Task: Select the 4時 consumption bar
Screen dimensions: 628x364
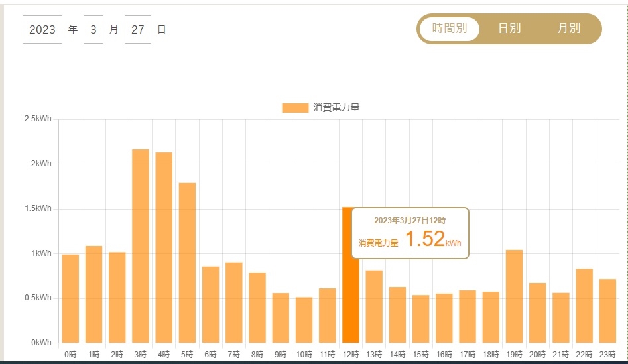Action: pos(164,247)
